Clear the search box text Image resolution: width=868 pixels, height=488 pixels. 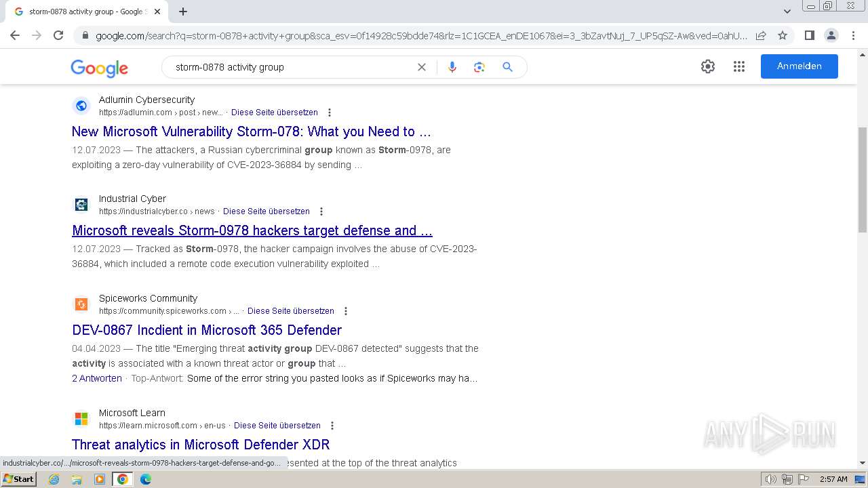point(421,67)
